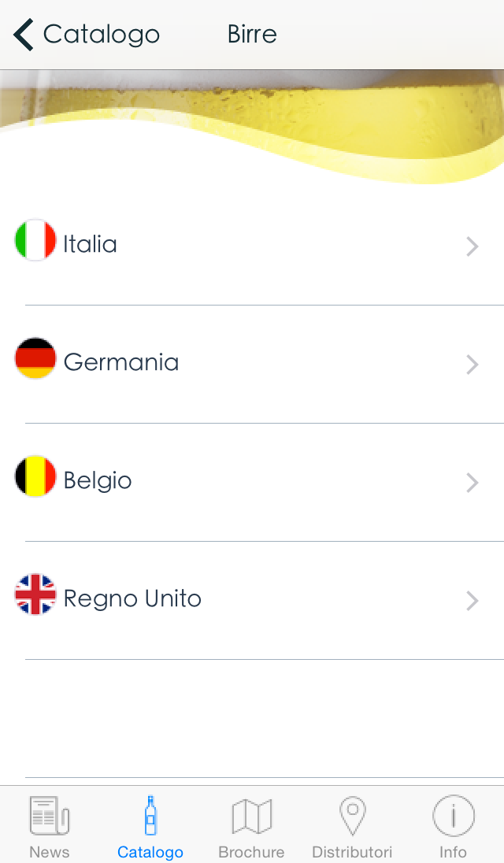The image size is (504, 863).
Task: Tap the United Kingdom flag icon
Action: pos(35,594)
